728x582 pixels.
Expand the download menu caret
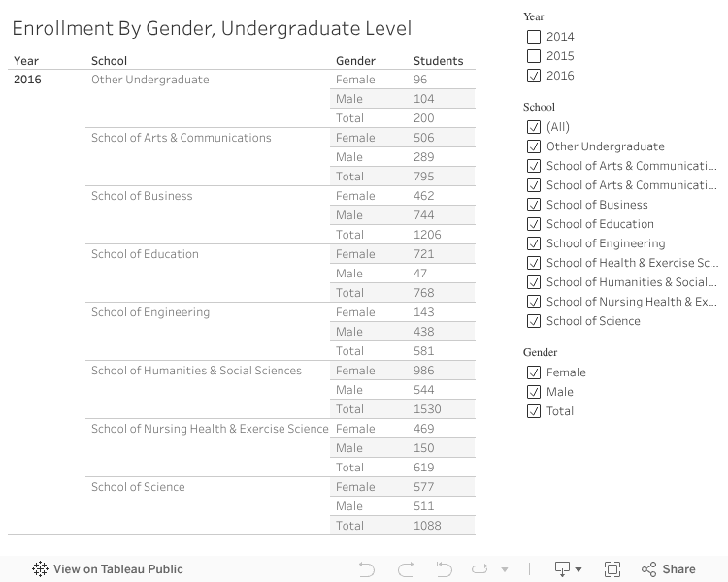579,569
